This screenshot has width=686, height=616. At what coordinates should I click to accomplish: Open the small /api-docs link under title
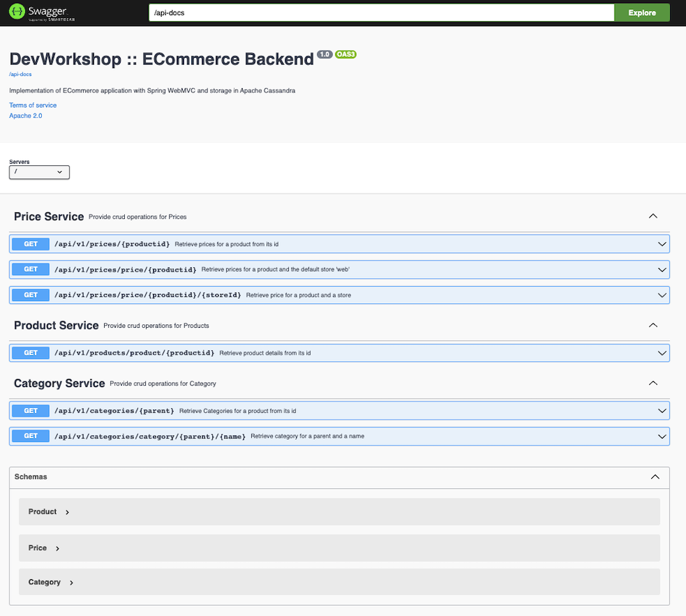[20, 74]
